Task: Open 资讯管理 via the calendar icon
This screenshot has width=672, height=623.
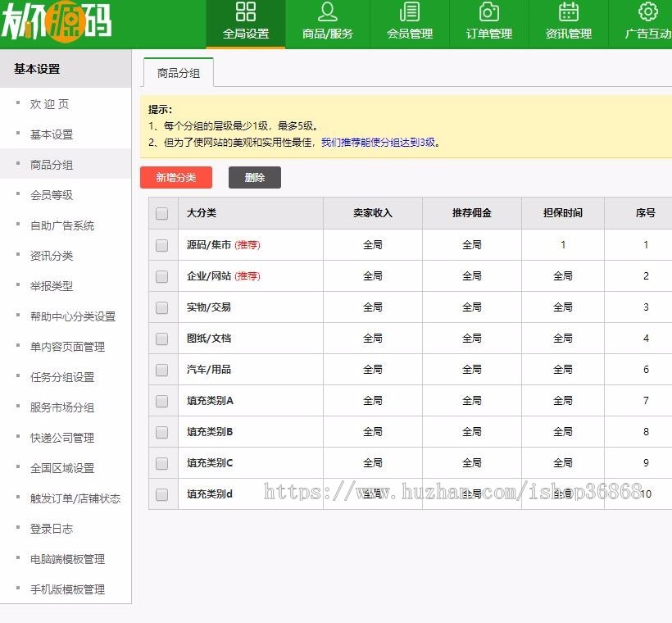Action: point(568,14)
